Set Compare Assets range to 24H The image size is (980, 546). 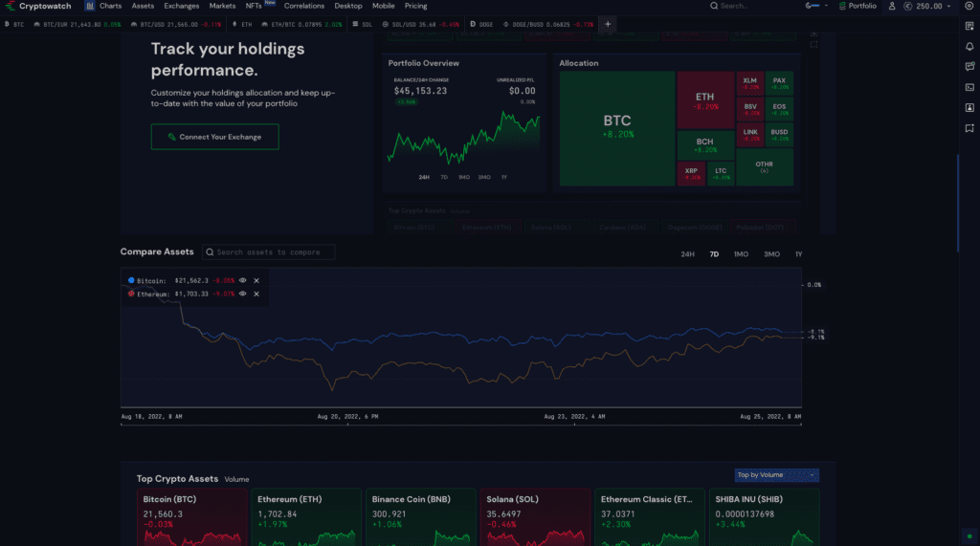tap(687, 254)
